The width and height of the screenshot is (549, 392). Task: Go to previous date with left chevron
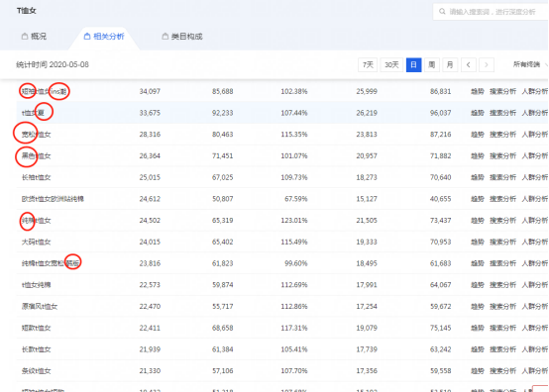468,64
